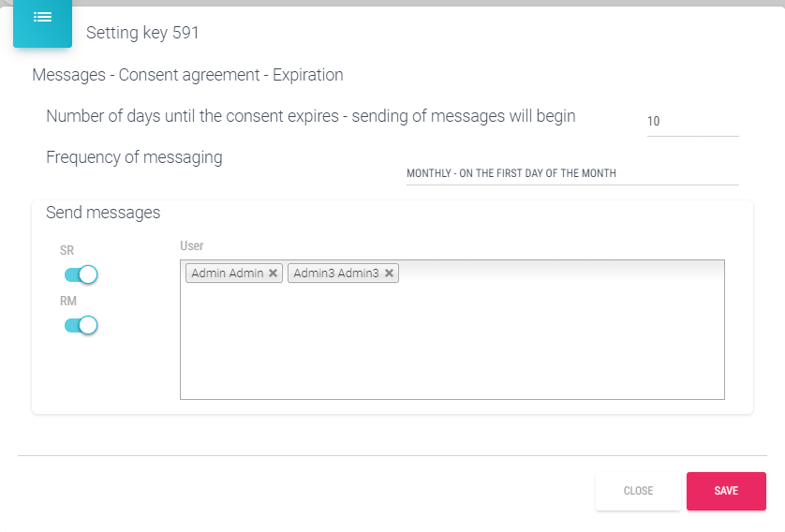
Task: Click the Send messages section heading
Action: [x=103, y=213]
